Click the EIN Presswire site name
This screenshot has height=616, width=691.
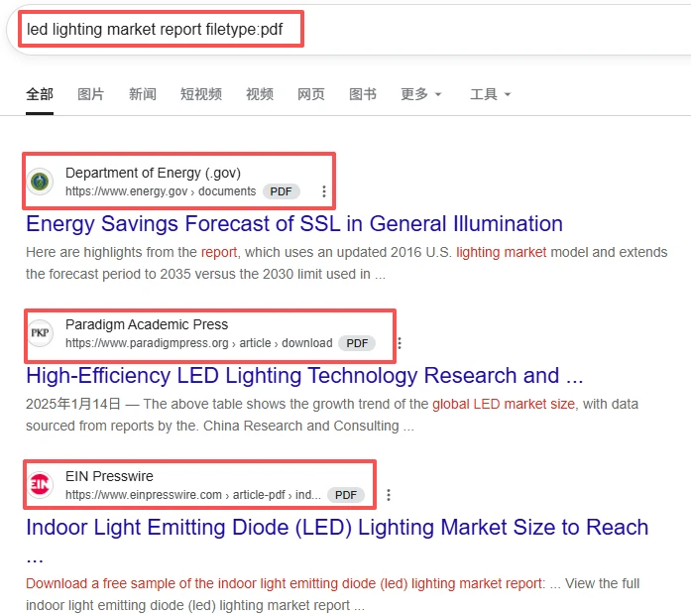click(x=109, y=476)
